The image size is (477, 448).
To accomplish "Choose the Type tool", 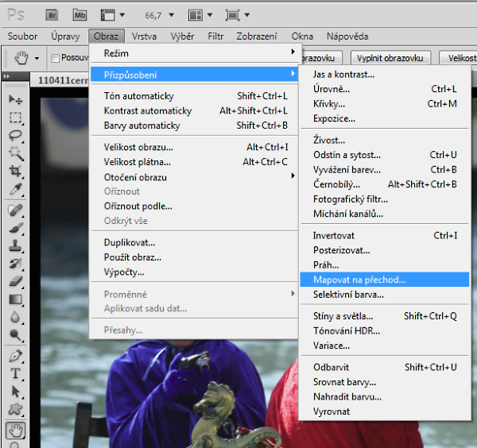I will [15, 373].
